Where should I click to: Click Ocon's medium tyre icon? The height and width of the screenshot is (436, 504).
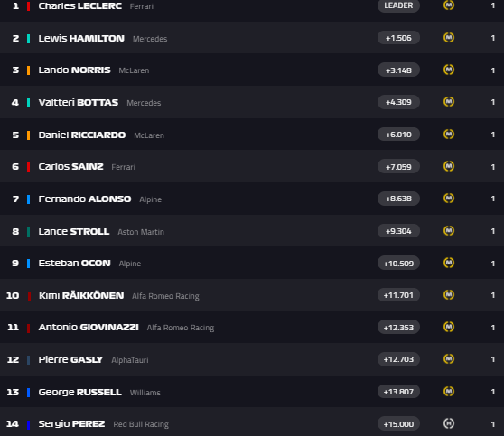[449, 263]
